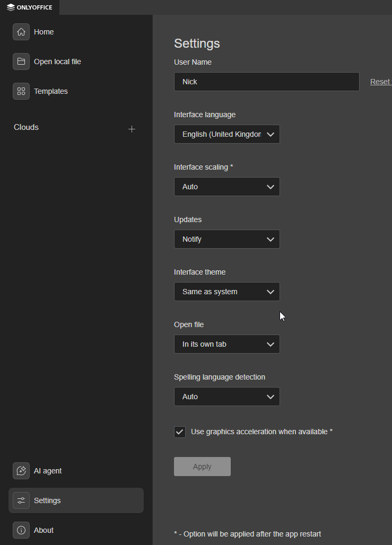Open the Interface scaling dropdown

pyautogui.click(x=227, y=187)
